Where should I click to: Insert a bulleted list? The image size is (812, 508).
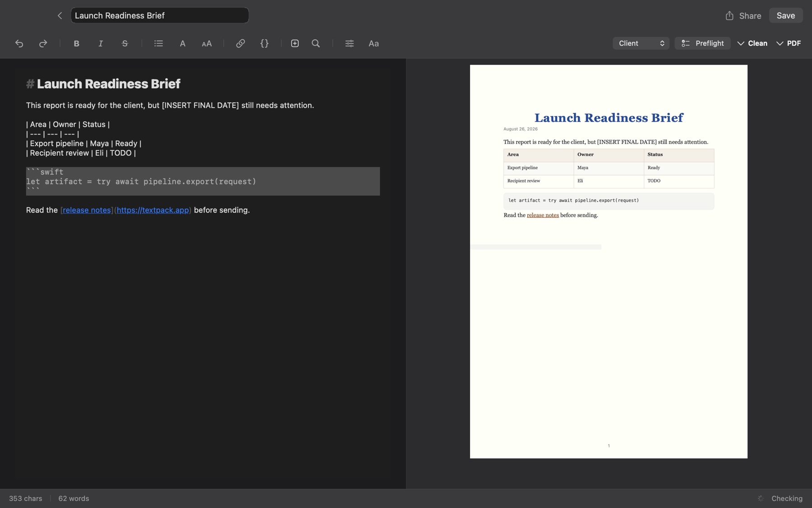pos(158,43)
